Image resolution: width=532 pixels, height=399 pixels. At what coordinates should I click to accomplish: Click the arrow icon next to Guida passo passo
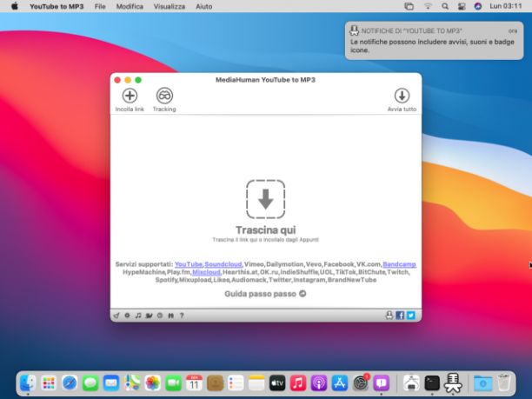pyautogui.click(x=303, y=294)
